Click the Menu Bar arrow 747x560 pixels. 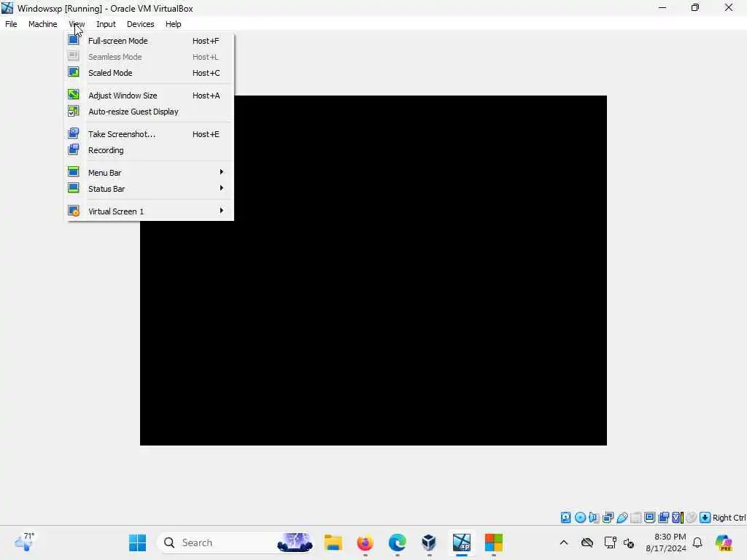[222, 172]
